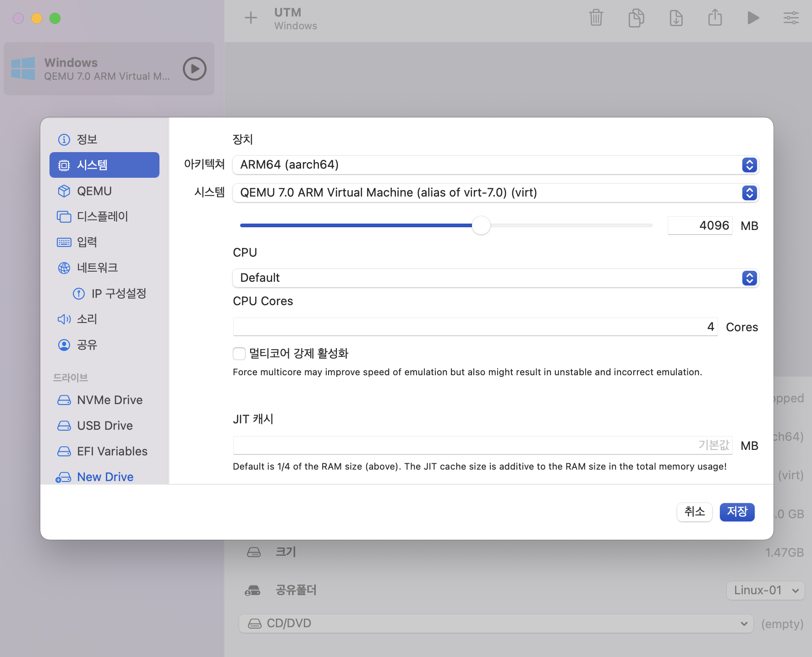812x657 pixels.
Task: Select NVMe Drive in drive list
Action: pyautogui.click(x=104, y=400)
